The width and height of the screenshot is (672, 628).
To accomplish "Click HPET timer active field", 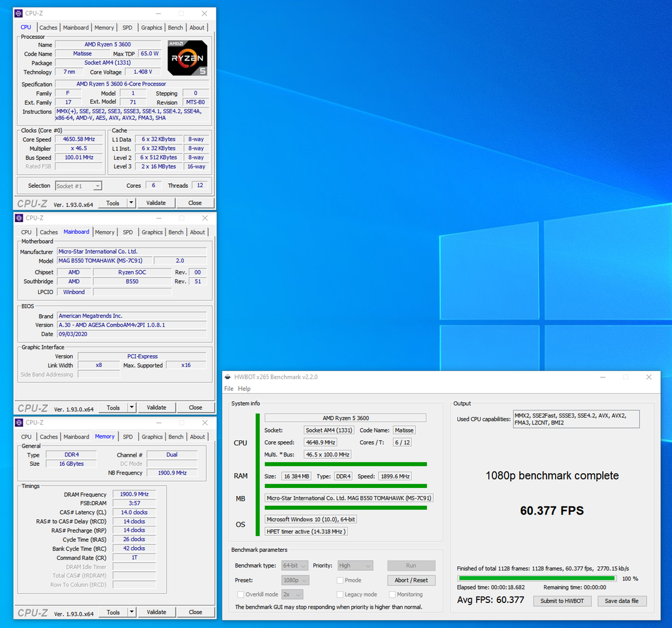I will point(306,531).
